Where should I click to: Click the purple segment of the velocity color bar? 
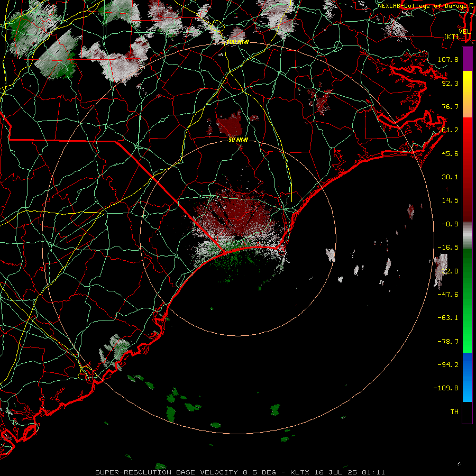[x=467, y=59]
